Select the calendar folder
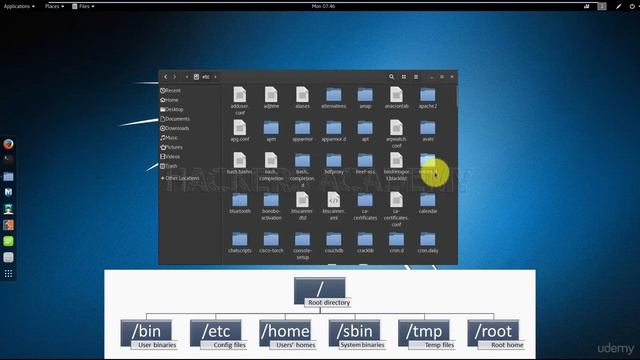This screenshot has height=360, width=640. (428, 203)
